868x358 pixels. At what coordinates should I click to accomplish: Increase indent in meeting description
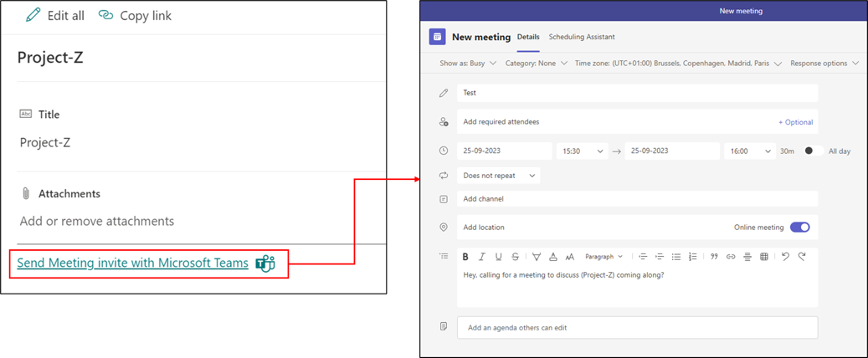[x=660, y=257]
